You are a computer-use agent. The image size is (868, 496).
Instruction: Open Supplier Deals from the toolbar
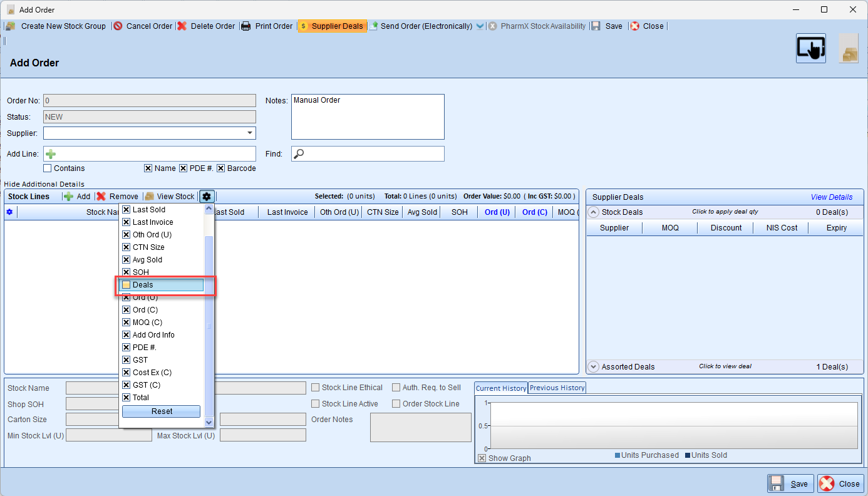(x=331, y=26)
